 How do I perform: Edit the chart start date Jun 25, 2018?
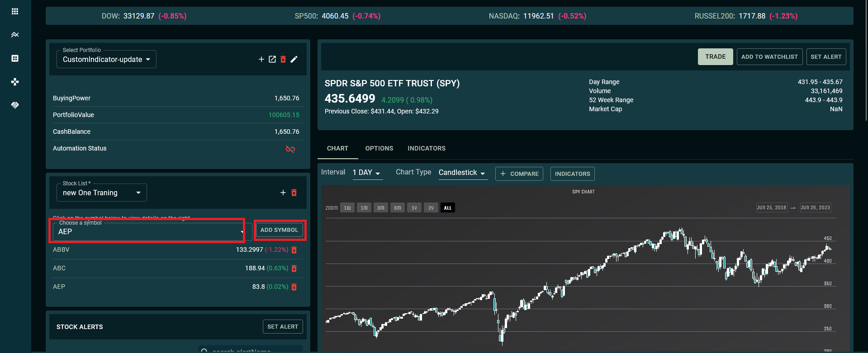pyautogui.click(x=772, y=207)
